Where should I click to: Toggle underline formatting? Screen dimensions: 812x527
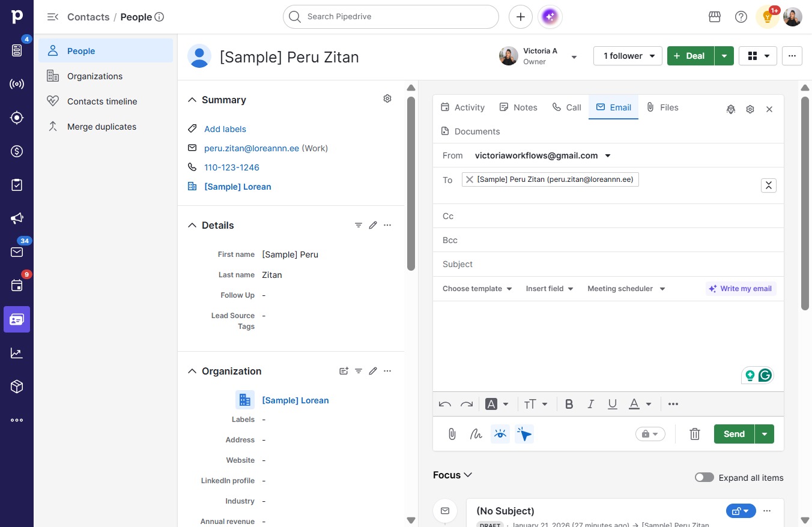pos(613,404)
